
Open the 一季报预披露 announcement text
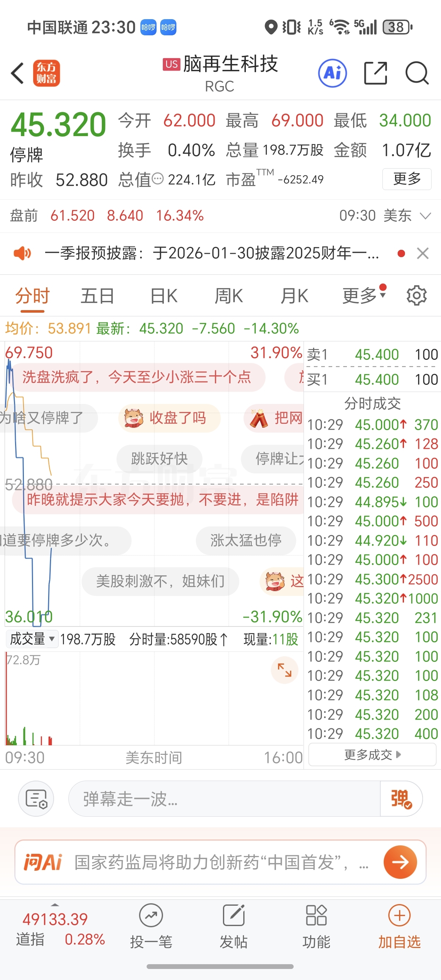click(212, 253)
